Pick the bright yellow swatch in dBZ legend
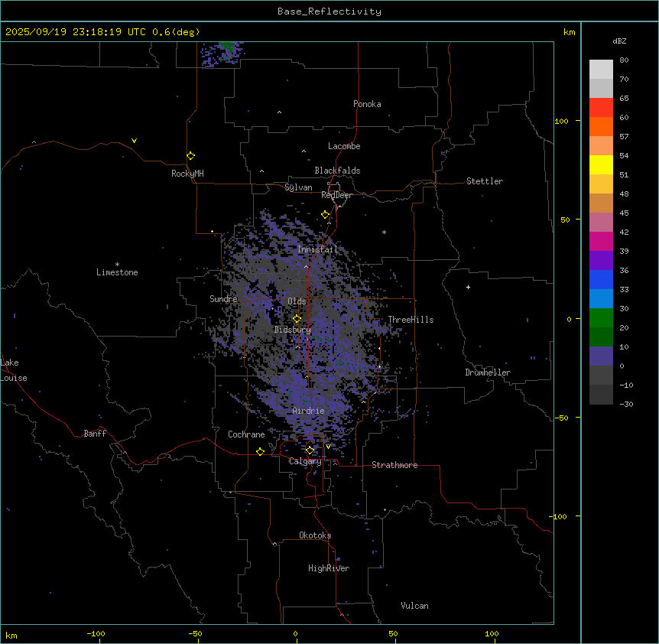659x644 pixels. [x=601, y=164]
